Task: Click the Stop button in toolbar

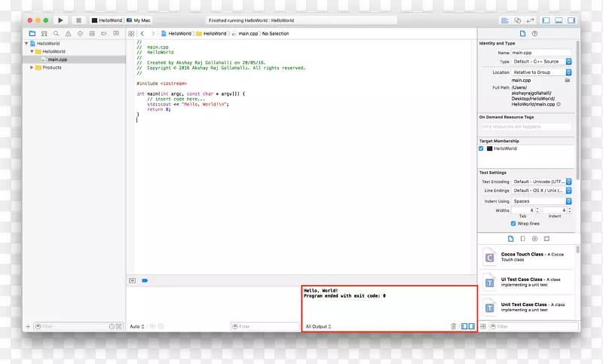Action: pos(78,20)
